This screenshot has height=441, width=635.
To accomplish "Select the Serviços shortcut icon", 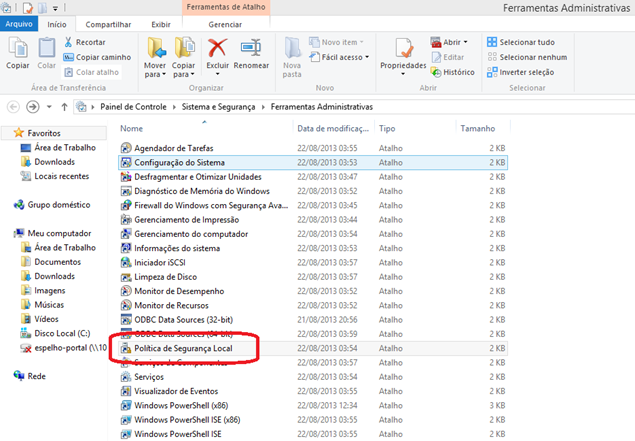I will [x=126, y=377].
